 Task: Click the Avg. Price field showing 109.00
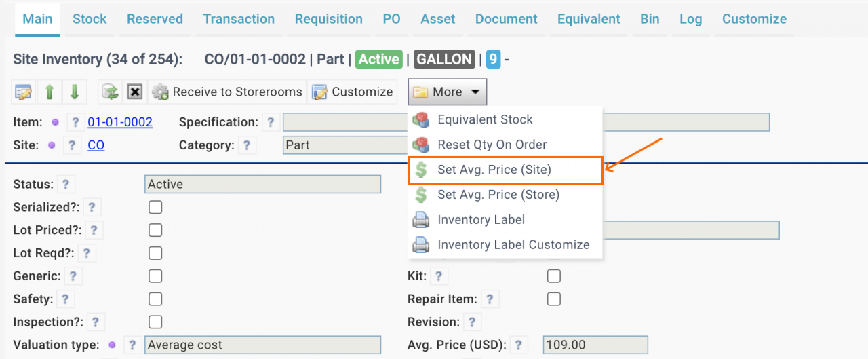(x=595, y=345)
